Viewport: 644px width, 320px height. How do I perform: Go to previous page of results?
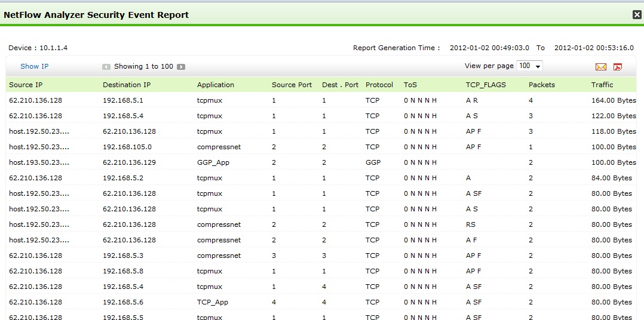[x=106, y=67]
